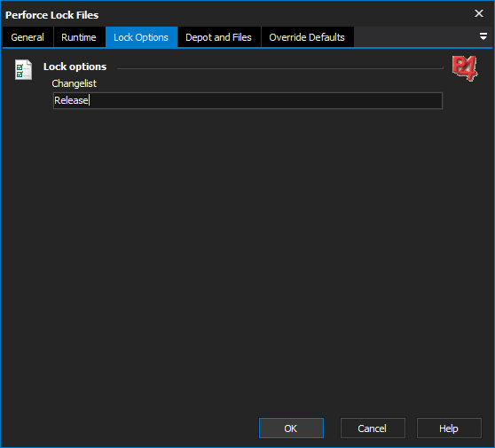Click the 'Changelist' field label
Screen dimensions: 495x448
coord(75,83)
